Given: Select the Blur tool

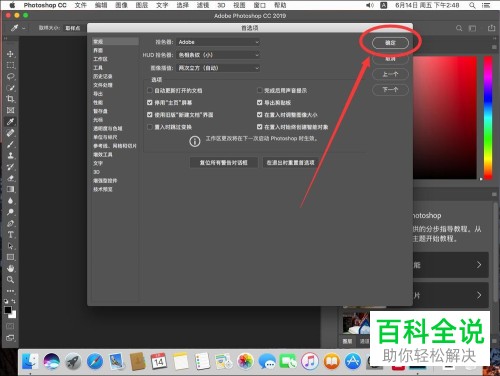Looking at the screenshot, I should (x=10, y=201).
